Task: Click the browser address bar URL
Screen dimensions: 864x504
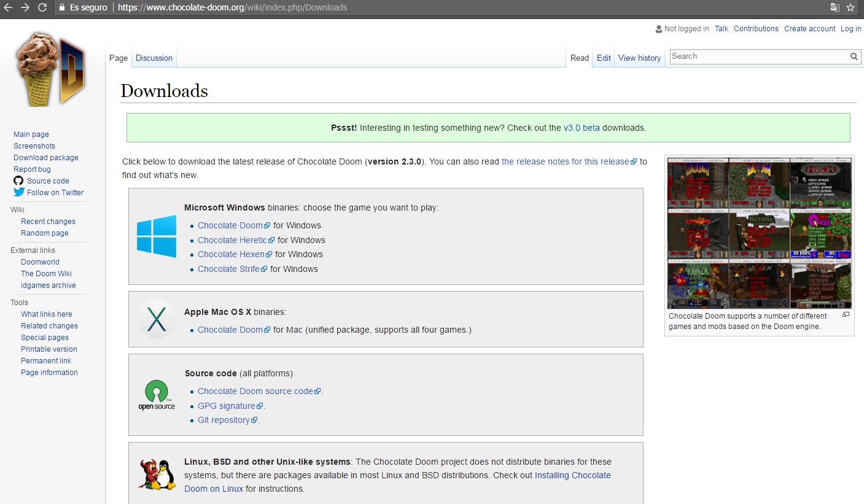Action: tap(232, 7)
